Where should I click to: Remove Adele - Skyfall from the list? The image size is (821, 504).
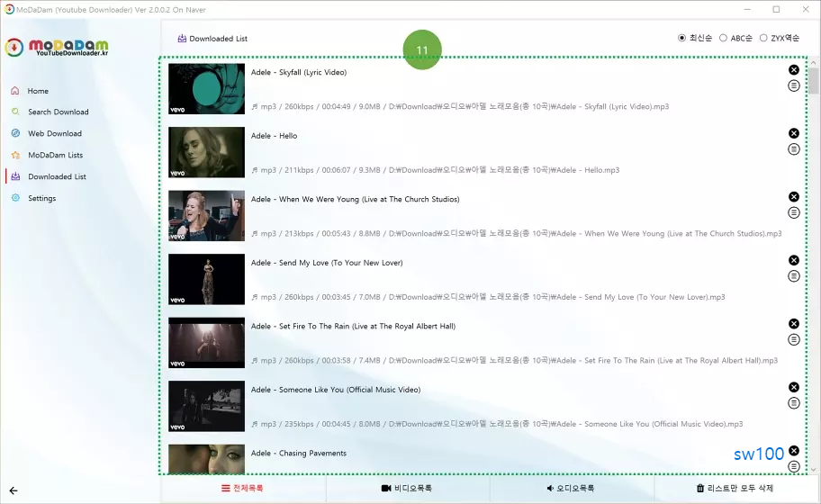pos(794,69)
